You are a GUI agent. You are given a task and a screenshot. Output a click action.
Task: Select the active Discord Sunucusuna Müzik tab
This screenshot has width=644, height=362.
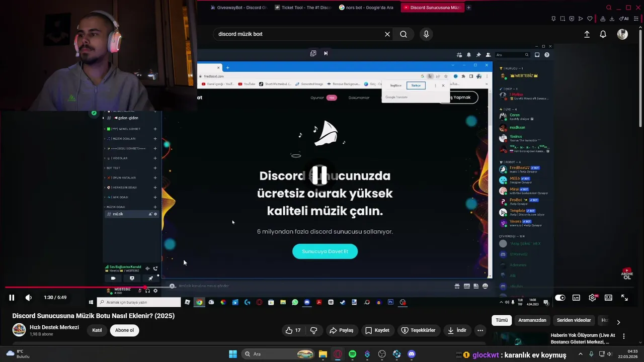pos(432,8)
